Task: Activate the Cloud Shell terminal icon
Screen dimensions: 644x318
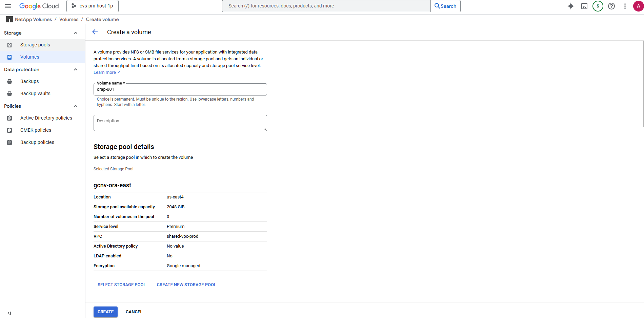Action: [584, 6]
